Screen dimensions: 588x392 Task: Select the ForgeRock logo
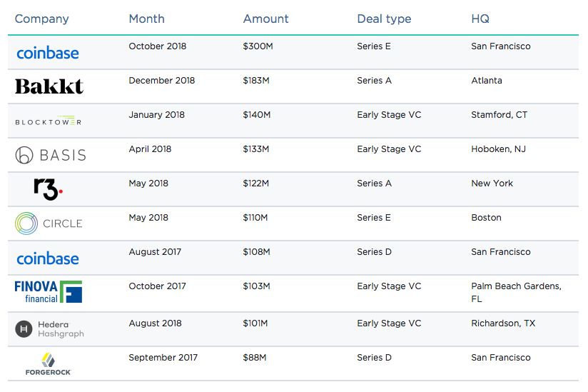pos(48,363)
